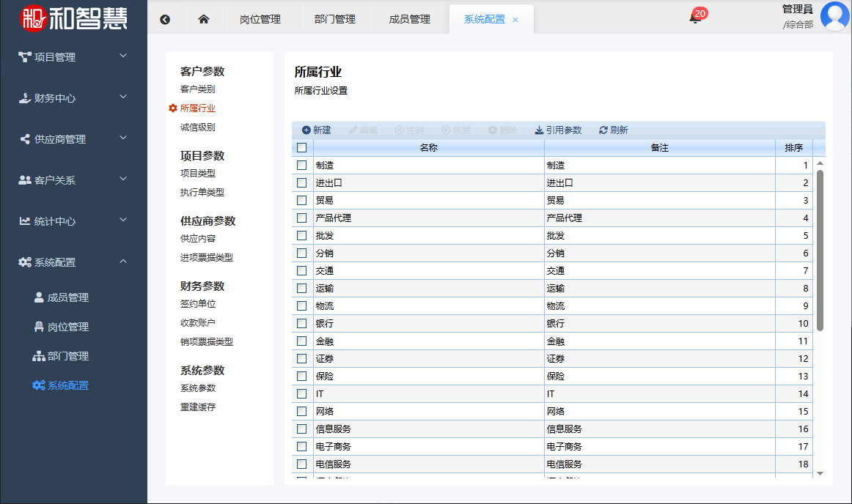Open the administrator avatar menu
This screenshot has height=504, width=852.
[834, 16]
